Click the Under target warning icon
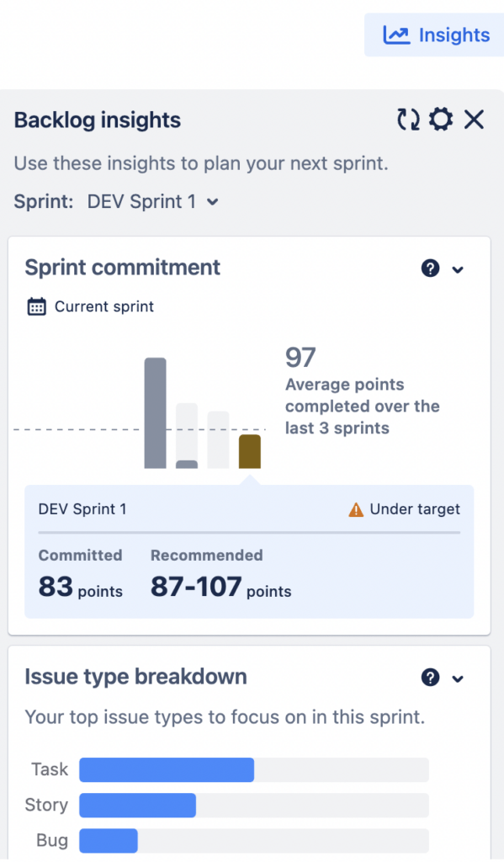 click(x=357, y=508)
